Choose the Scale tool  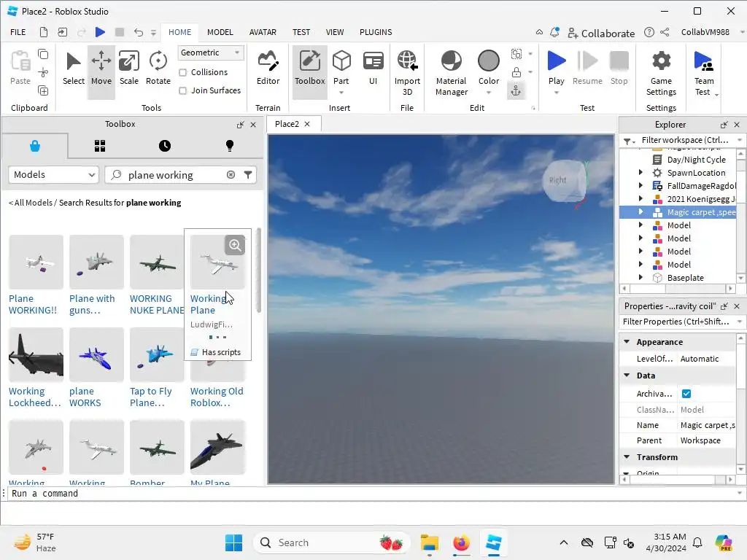[x=128, y=69]
